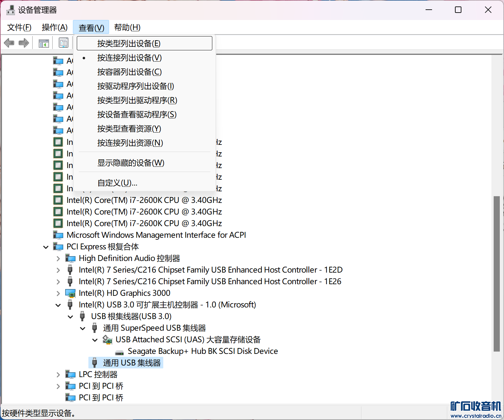Viewport: 504px width, 420px height.
Task: Click the Microsoft Windows Management Interface device icon
Action: tap(58, 235)
